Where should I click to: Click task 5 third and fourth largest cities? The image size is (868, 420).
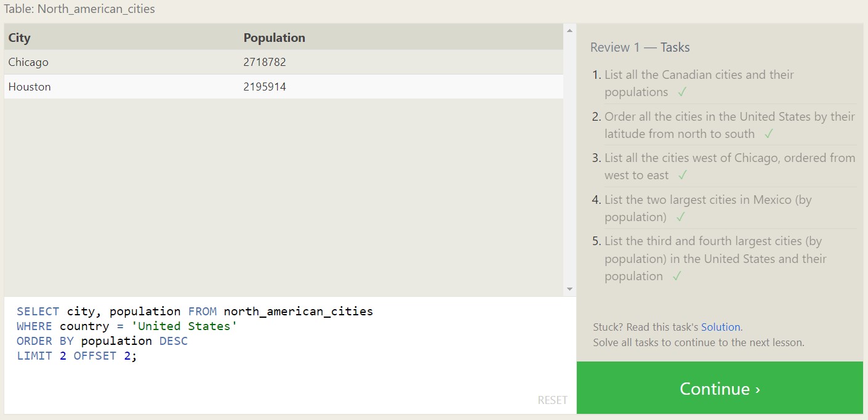pos(715,259)
